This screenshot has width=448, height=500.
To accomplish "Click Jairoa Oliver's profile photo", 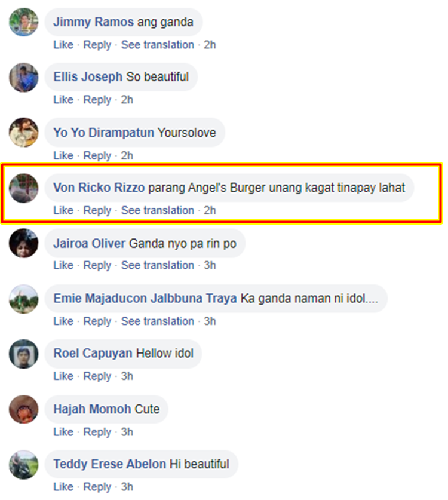I will coord(24,243).
